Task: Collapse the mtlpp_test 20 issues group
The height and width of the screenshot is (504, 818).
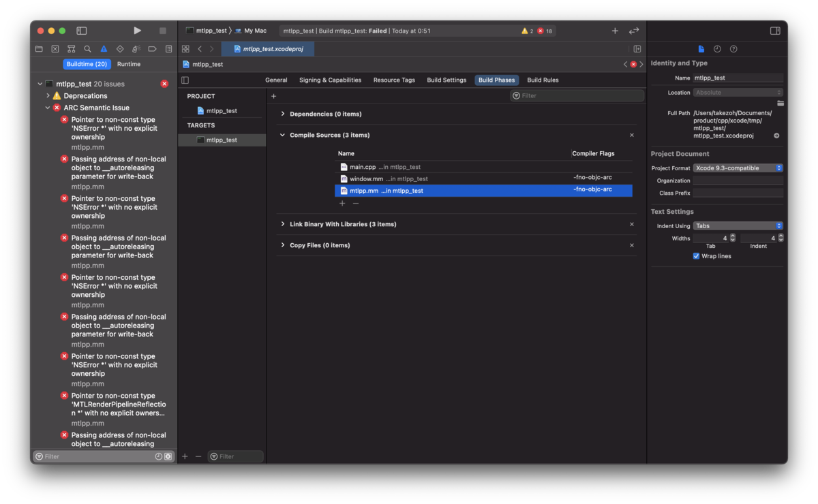Action: (40, 84)
